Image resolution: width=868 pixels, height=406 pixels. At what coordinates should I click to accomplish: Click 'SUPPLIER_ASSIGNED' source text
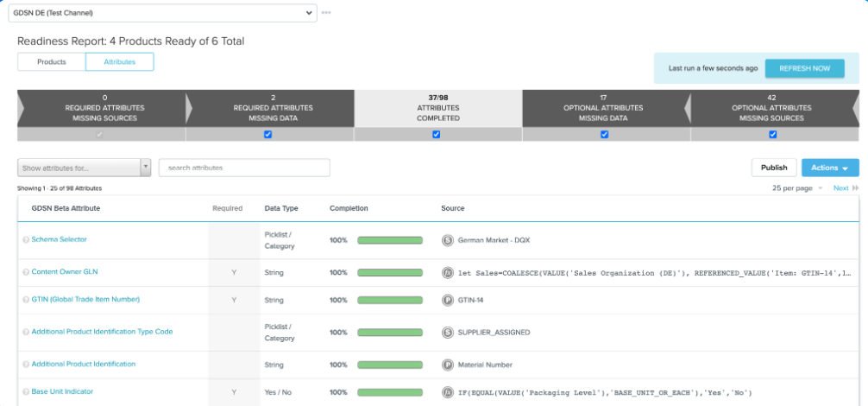tap(494, 333)
